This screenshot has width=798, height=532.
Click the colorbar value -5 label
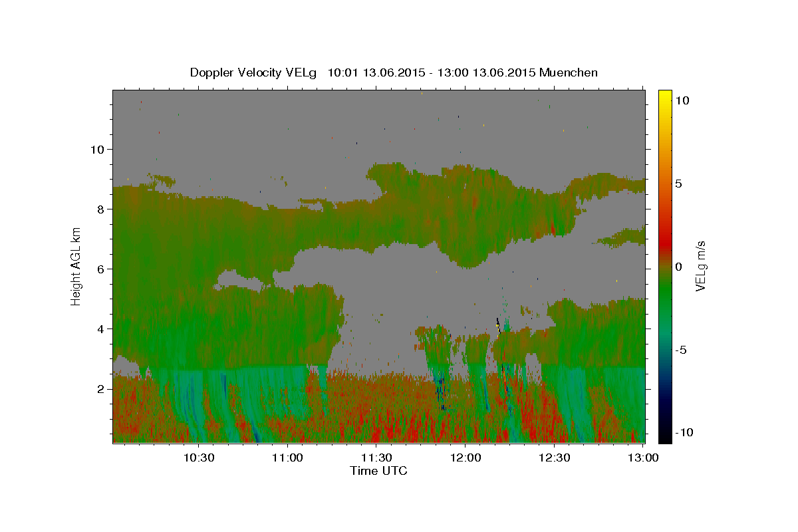point(680,349)
